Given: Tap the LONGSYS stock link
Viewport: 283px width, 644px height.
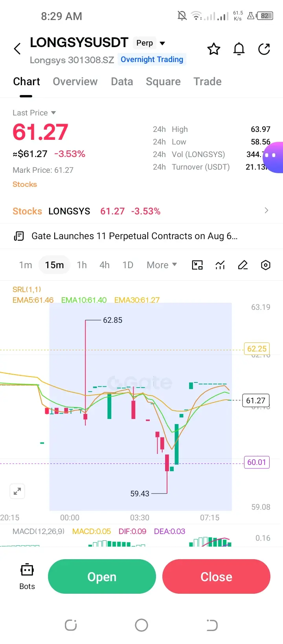Looking at the screenshot, I should (69, 211).
